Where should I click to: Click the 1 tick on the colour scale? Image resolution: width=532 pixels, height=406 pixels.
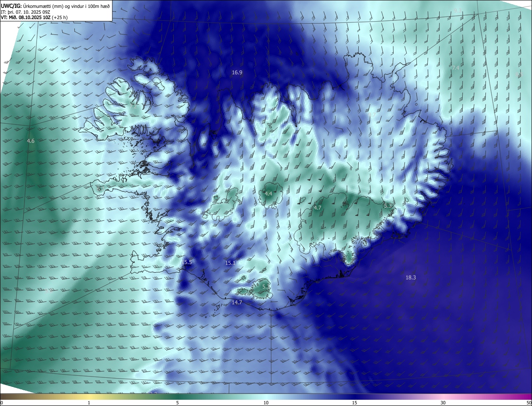pyautogui.click(x=89, y=403)
